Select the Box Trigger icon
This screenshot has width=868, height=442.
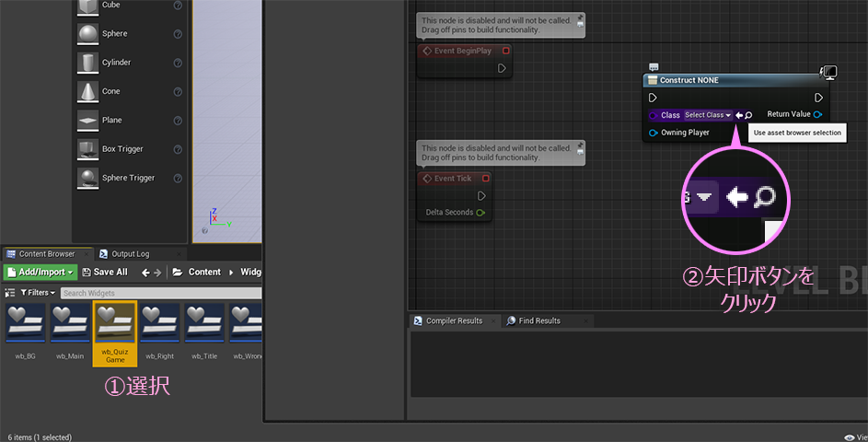pos(87,149)
